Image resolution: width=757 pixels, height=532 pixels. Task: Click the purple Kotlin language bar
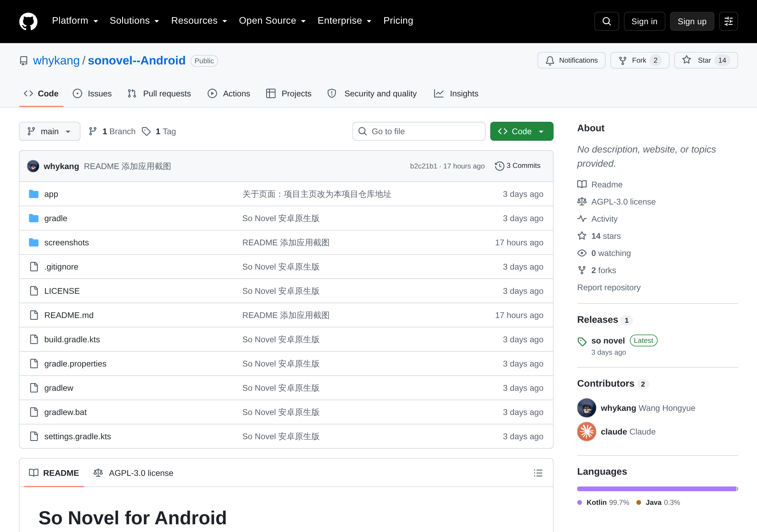point(657,489)
